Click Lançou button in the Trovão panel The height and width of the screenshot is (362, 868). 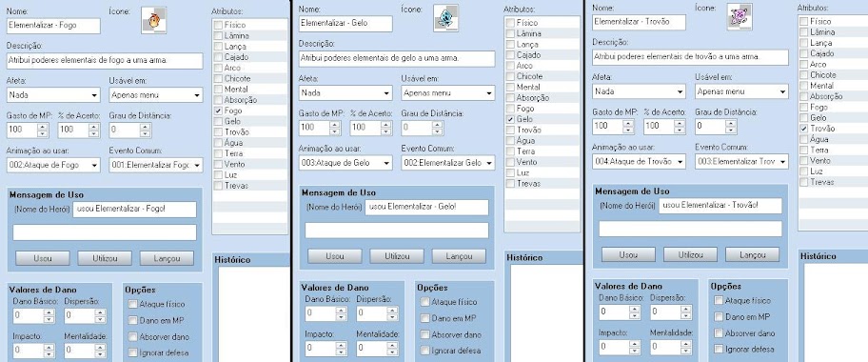[x=752, y=254]
